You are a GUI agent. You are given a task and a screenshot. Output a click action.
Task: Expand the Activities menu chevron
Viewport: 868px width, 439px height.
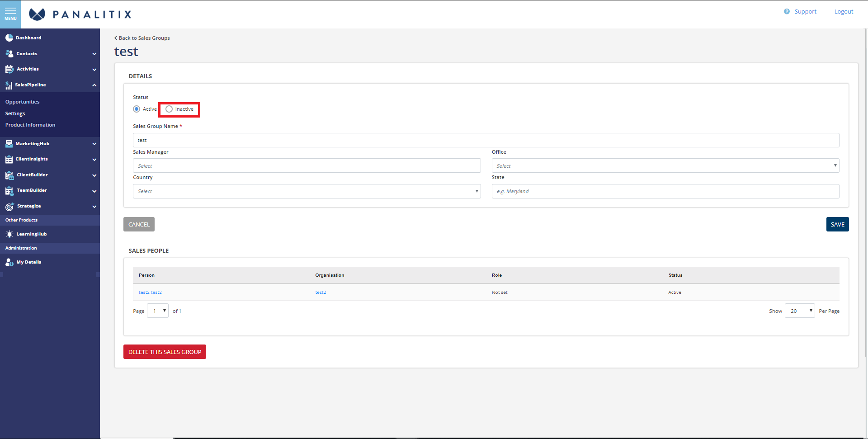[94, 70]
